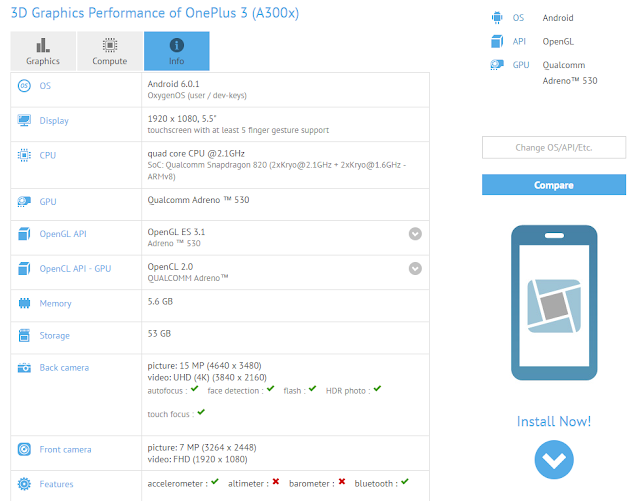This screenshot has width=640, height=501.
Task: Click the touch focus check mark
Action: coord(201,412)
